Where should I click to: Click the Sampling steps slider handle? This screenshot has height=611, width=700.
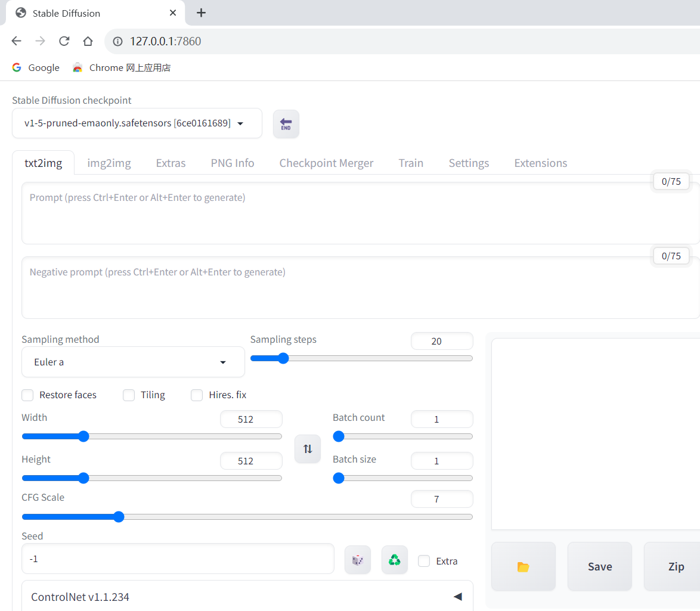coord(283,358)
